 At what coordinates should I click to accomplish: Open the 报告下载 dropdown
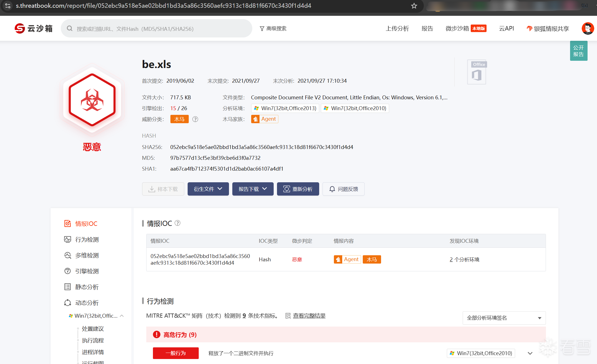(253, 189)
